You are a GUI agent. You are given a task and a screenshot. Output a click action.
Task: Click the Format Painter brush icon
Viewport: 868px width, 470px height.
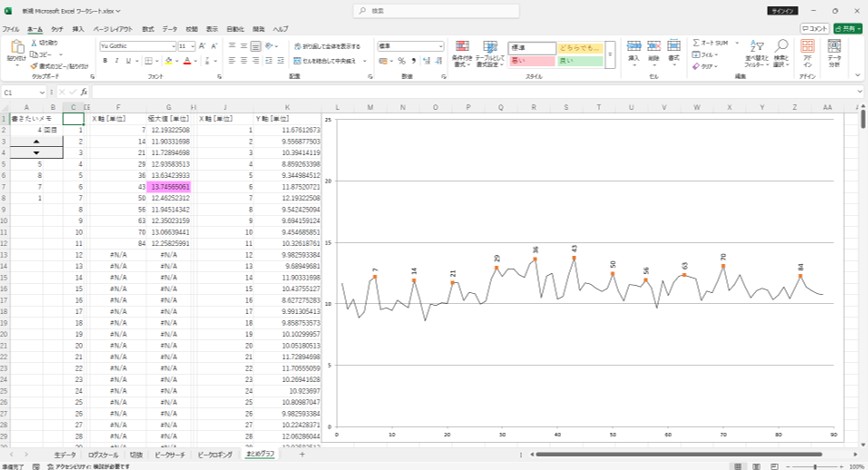point(34,66)
